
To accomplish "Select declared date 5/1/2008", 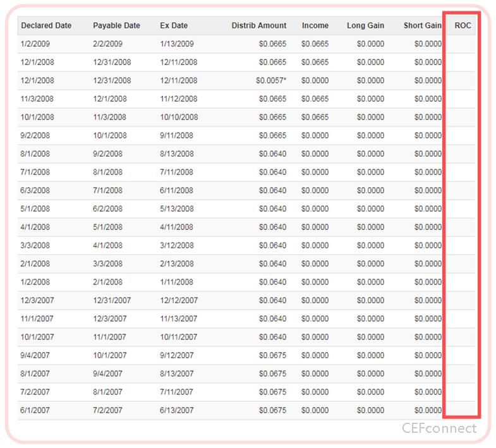I will pyautogui.click(x=35, y=209).
